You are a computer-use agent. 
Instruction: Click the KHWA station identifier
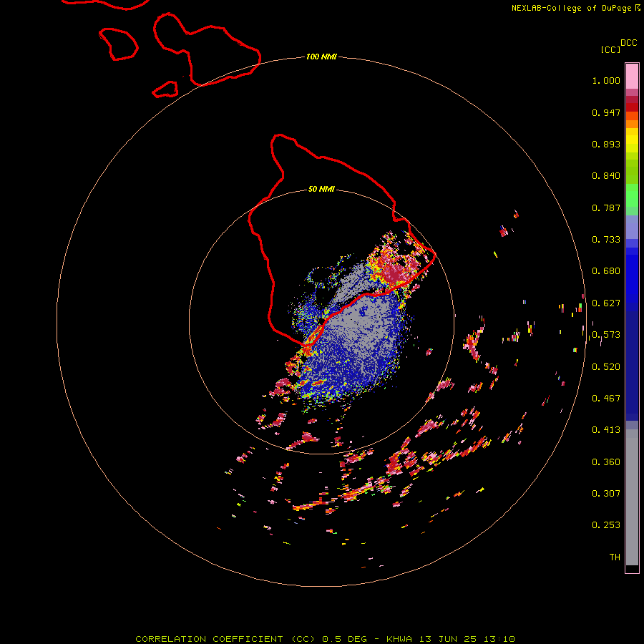pos(399,639)
